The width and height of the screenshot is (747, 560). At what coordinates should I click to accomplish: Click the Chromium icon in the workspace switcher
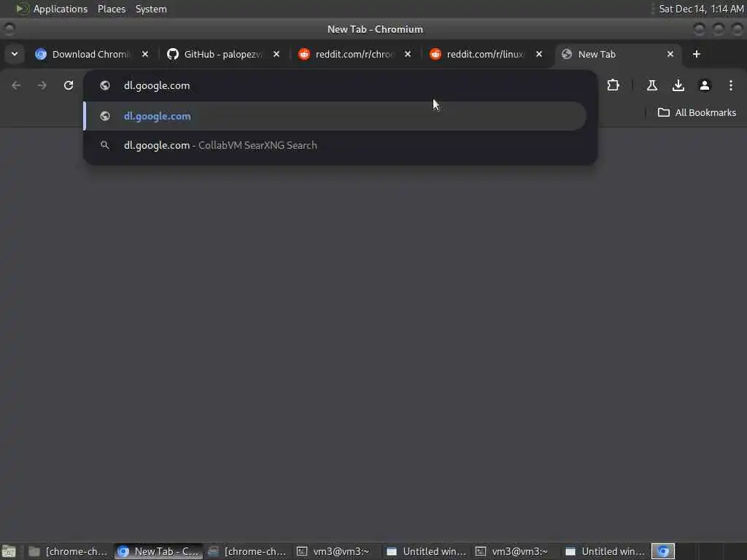(x=663, y=551)
